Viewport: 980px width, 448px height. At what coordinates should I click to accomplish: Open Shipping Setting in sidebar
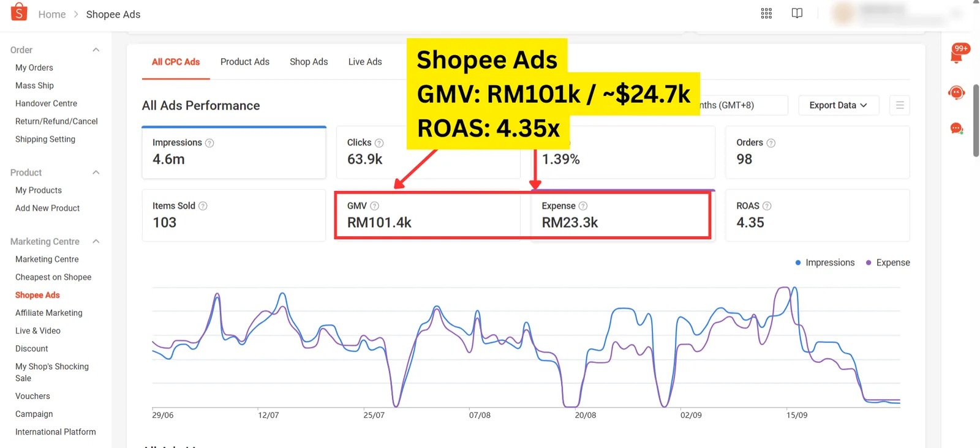tap(45, 139)
